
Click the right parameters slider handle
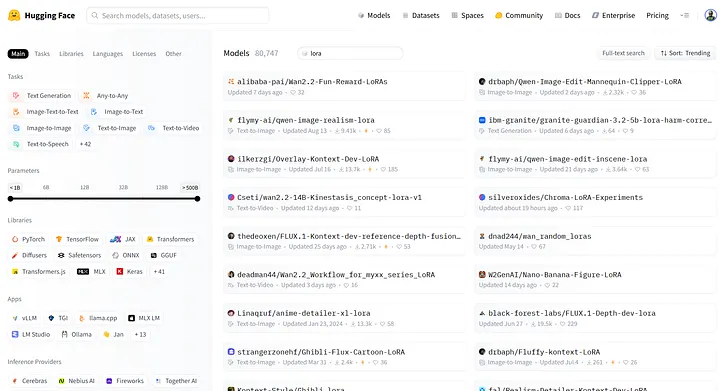(197, 199)
